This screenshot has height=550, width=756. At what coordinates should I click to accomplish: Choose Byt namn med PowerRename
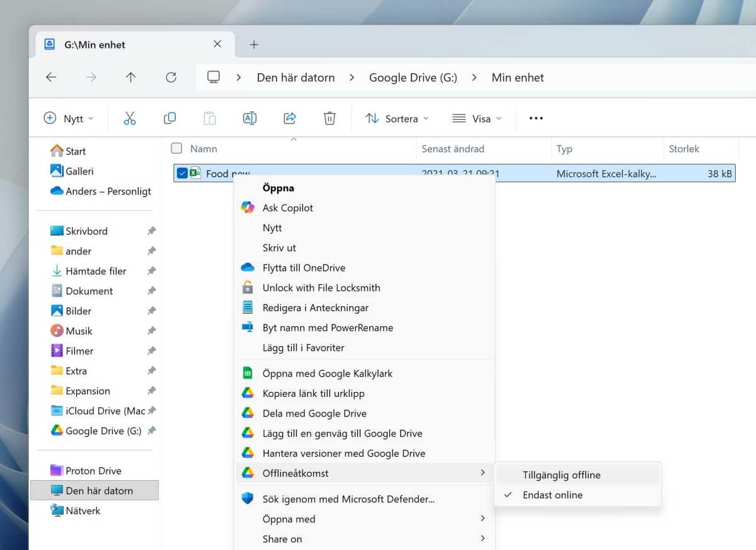(x=328, y=328)
